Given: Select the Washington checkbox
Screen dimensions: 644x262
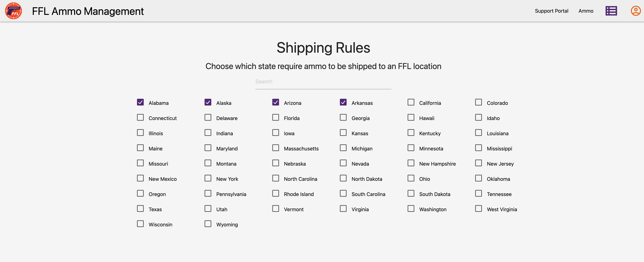Looking at the screenshot, I should tap(411, 209).
